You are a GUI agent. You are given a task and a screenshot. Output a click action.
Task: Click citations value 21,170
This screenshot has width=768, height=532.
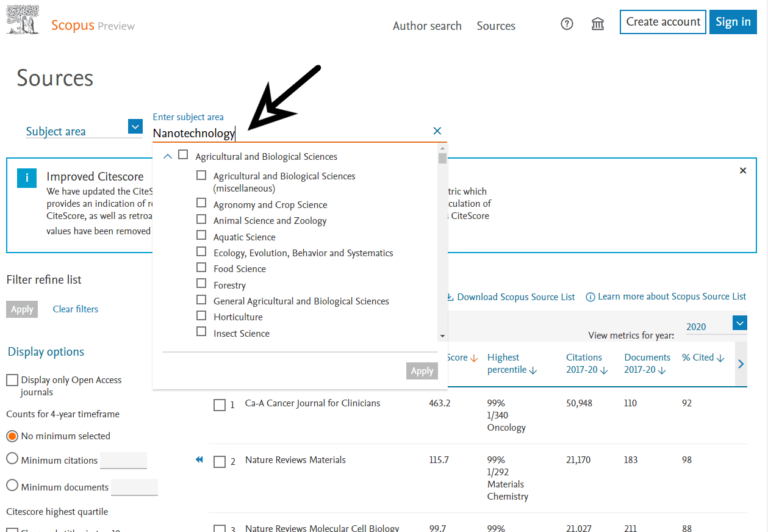tap(578, 460)
